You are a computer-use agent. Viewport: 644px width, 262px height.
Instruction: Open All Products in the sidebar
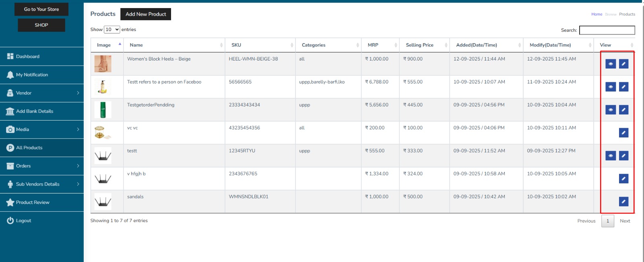point(29,148)
